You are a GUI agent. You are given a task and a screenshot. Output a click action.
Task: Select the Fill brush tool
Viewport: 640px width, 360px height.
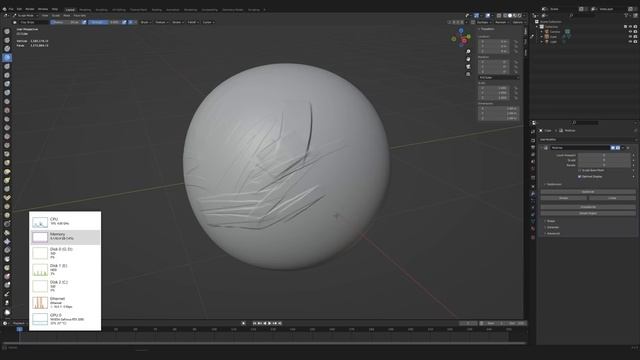tap(7, 128)
